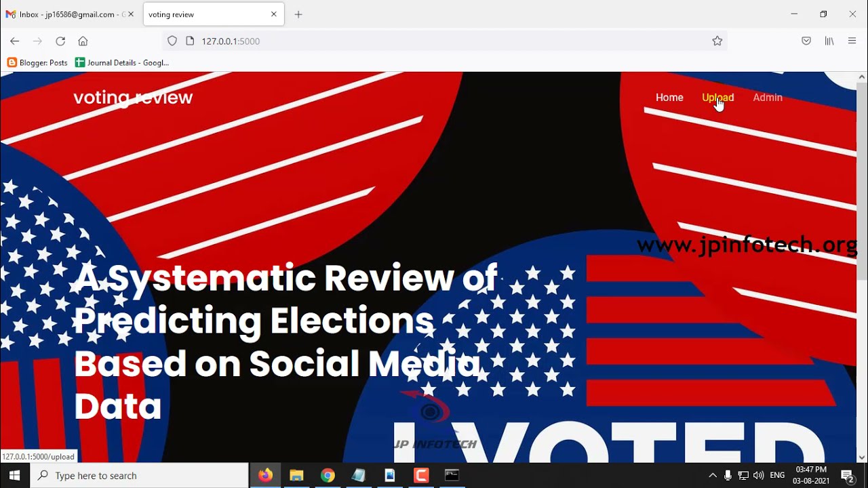Select the voting review tab
The image size is (868, 488).
[x=214, y=14]
